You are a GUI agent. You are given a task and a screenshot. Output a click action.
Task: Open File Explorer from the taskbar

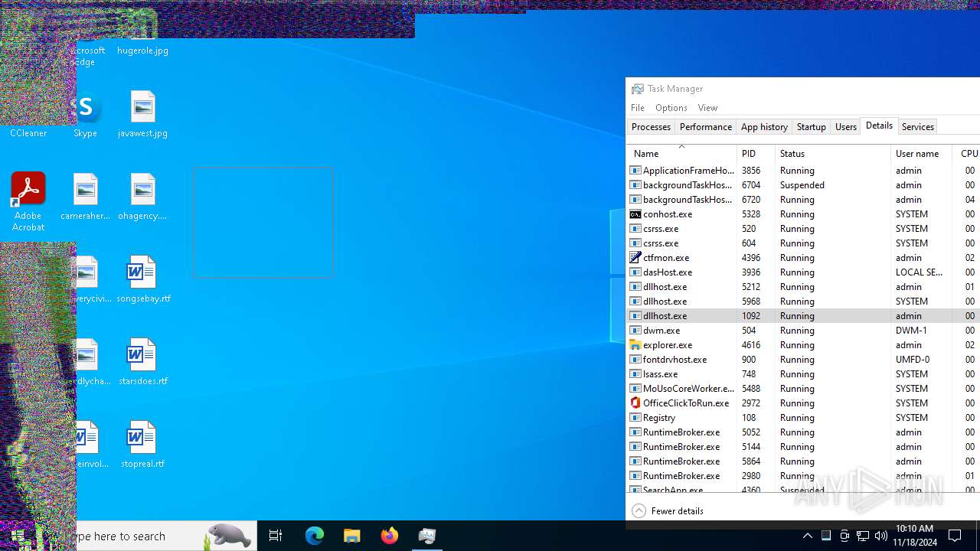click(x=352, y=536)
